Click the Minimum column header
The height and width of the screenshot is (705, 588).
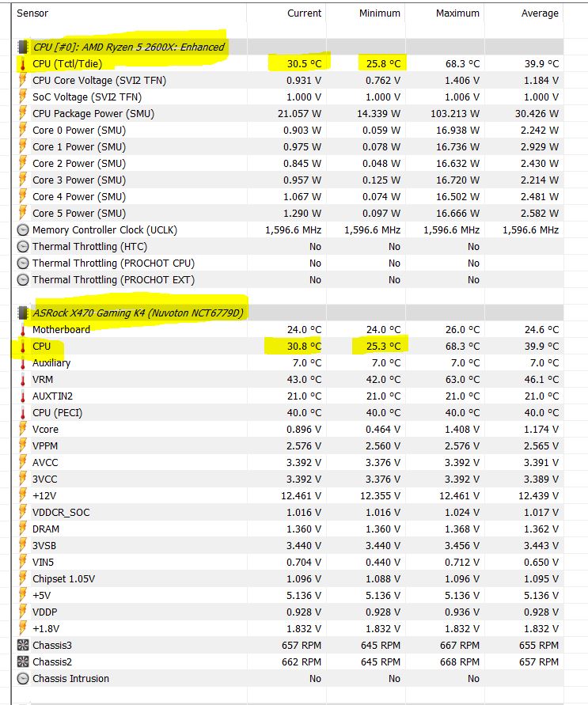(x=379, y=13)
